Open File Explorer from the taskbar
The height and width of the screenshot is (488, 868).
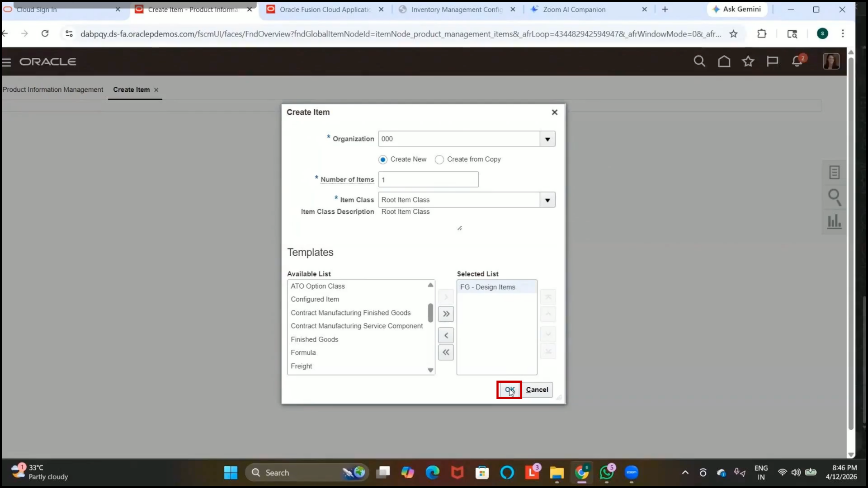click(557, 473)
